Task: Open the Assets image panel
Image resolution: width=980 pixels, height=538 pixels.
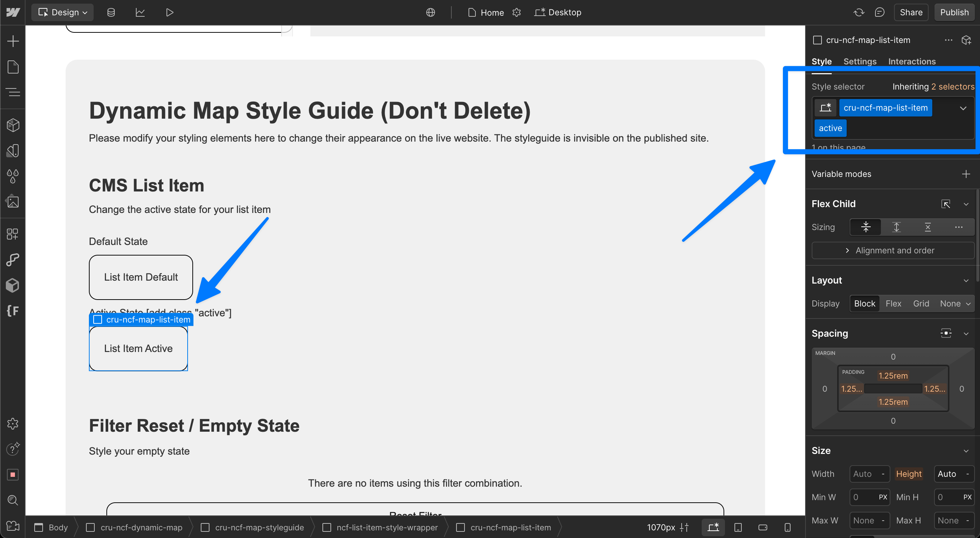Action: pyautogui.click(x=13, y=202)
